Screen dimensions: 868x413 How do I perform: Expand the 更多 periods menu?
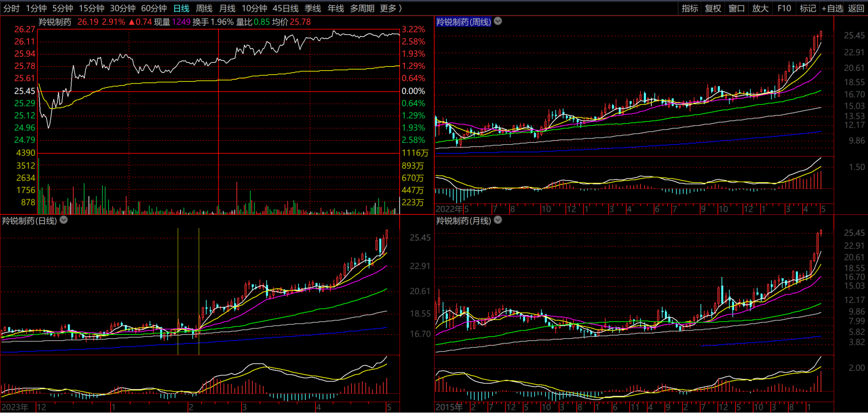coord(391,8)
